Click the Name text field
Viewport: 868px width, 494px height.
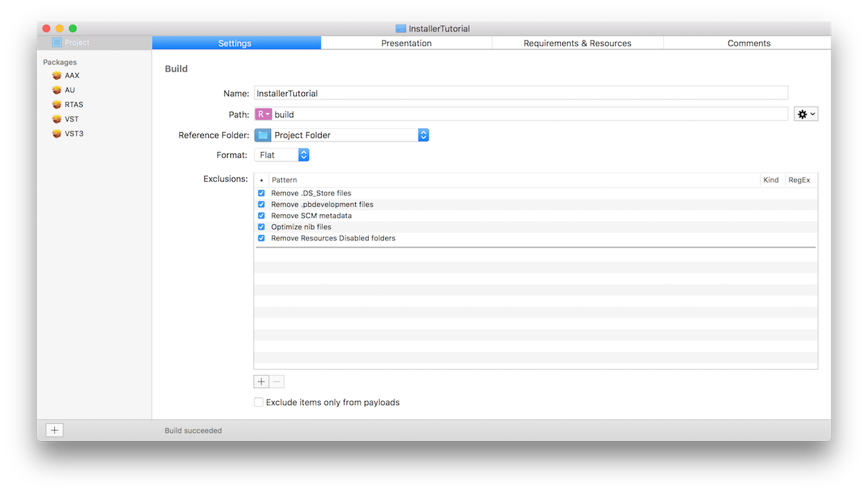point(520,93)
